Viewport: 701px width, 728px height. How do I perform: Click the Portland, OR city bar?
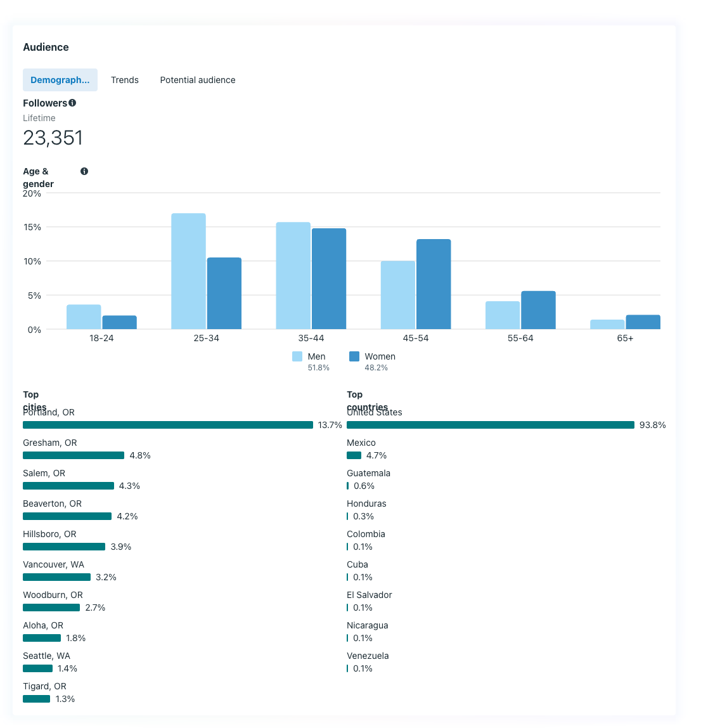click(168, 425)
